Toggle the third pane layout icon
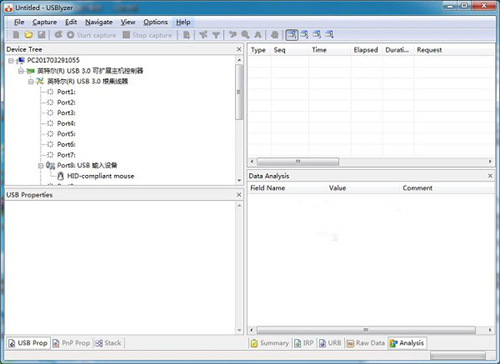 [x=317, y=34]
